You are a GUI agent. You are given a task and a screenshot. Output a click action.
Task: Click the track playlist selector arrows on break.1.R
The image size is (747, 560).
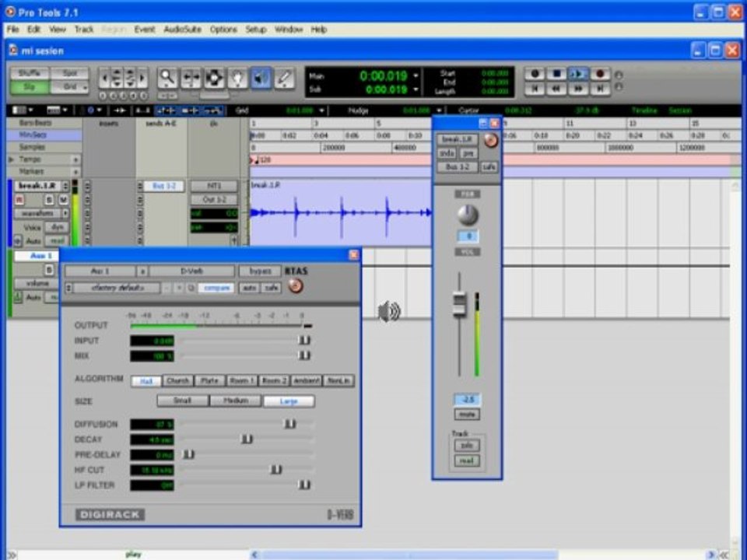point(65,186)
